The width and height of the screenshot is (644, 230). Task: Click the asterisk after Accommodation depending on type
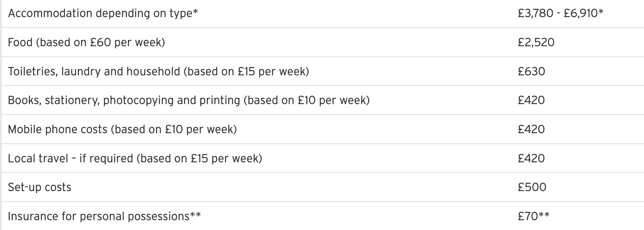[196, 12]
